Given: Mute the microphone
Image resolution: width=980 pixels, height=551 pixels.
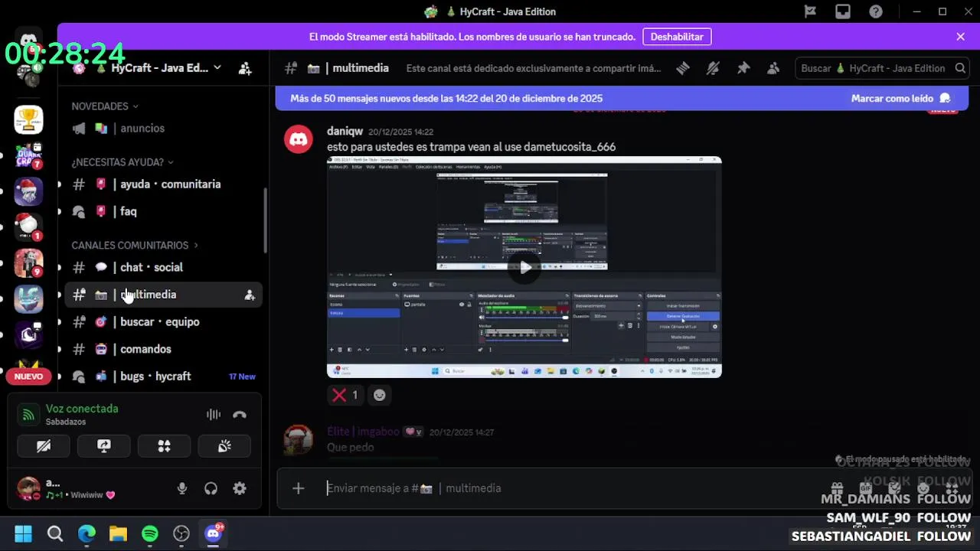Looking at the screenshot, I should point(182,488).
